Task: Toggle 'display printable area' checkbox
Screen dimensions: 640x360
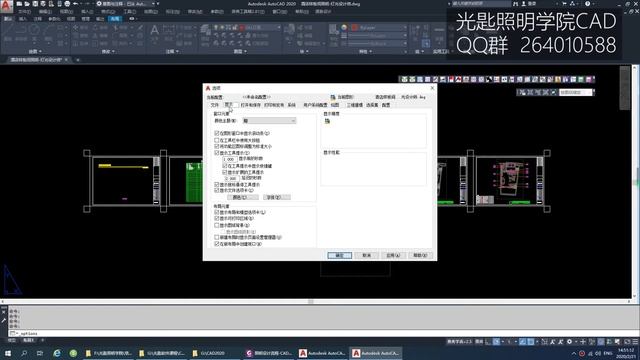Action: click(217, 218)
